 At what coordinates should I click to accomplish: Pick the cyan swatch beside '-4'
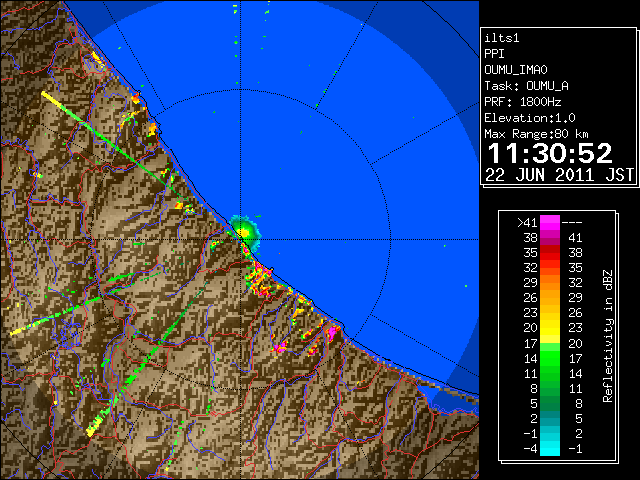[550, 448]
